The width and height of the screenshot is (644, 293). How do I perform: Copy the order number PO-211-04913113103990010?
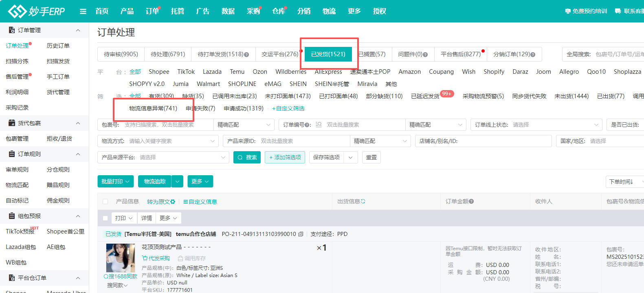pyautogui.click(x=301, y=234)
